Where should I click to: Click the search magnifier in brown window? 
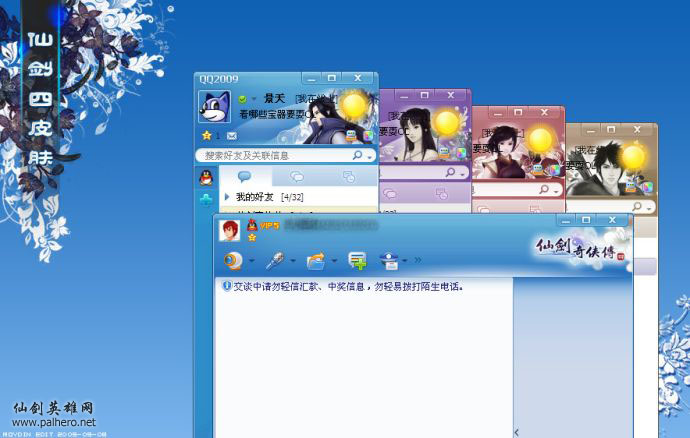tap(637, 206)
